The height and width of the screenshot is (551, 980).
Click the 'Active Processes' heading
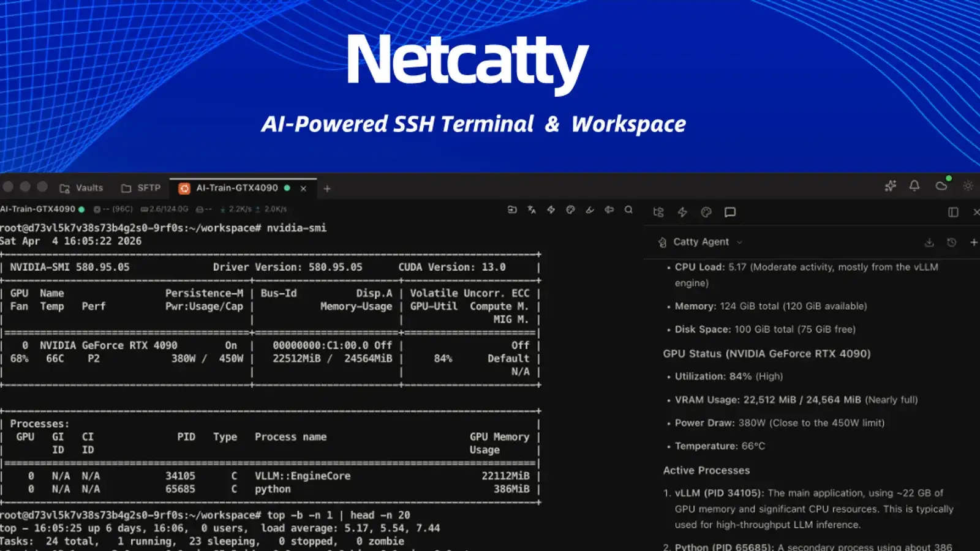pyautogui.click(x=706, y=470)
